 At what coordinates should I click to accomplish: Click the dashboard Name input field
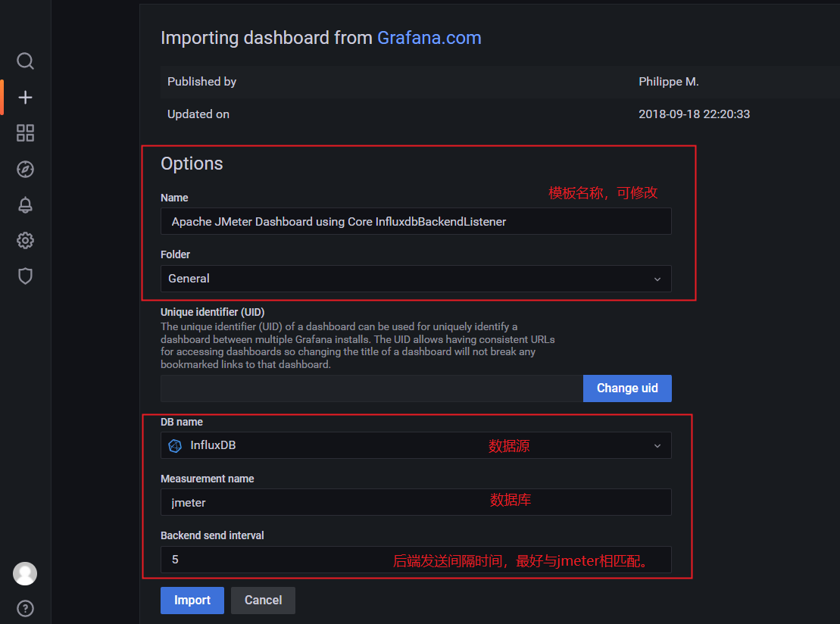pos(416,221)
